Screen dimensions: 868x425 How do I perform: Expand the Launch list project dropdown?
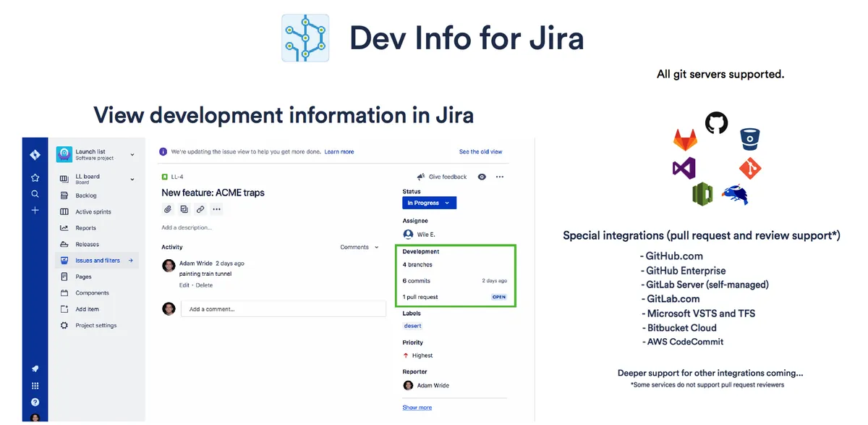point(132,154)
